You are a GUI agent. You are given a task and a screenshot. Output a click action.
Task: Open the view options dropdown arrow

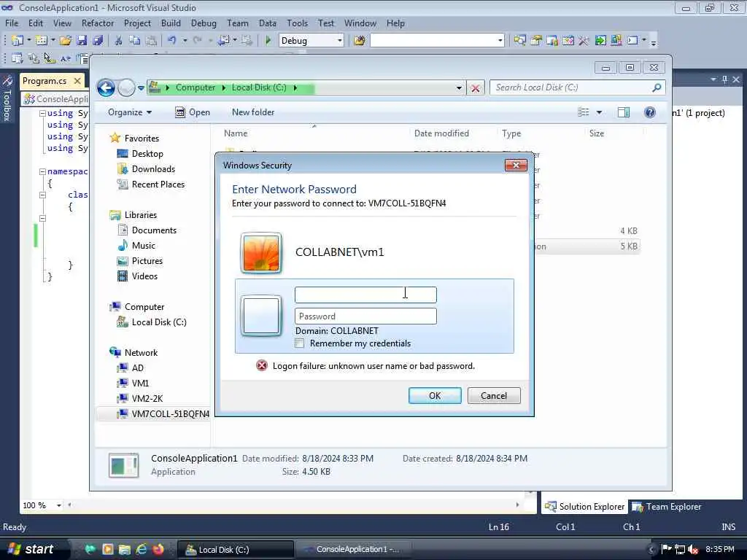click(x=600, y=112)
